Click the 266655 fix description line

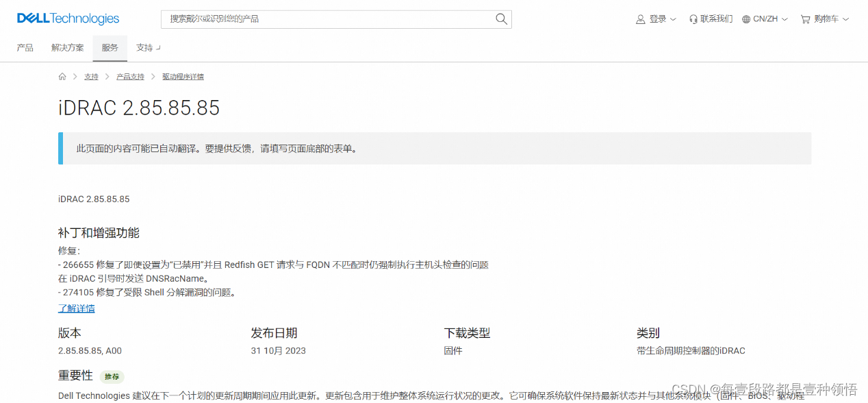tap(273, 265)
